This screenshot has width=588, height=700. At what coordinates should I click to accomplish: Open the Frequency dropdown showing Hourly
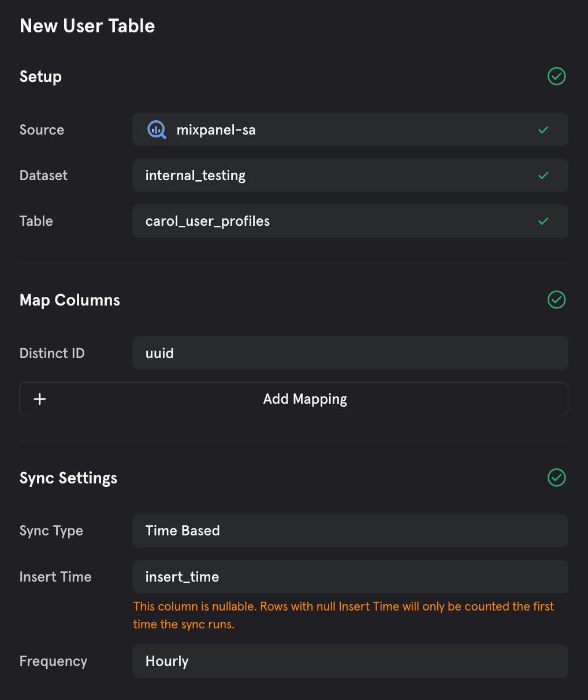349,661
